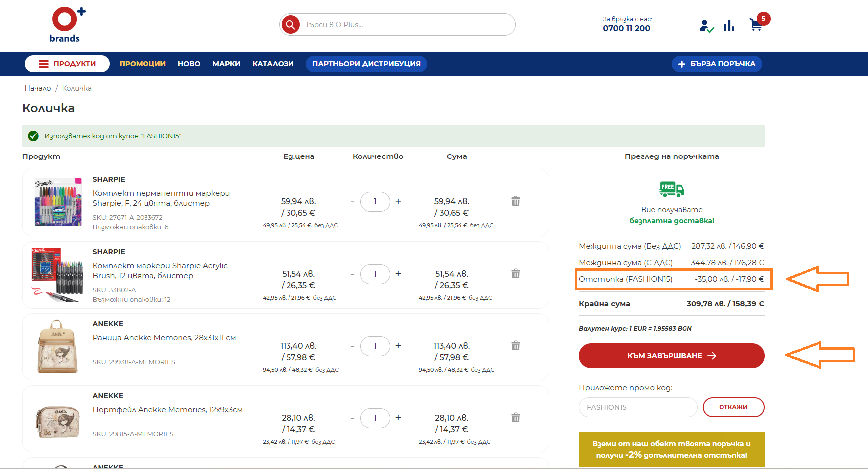Click ОТКАЖИ to cancel promo code
The height and width of the screenshot is (469, 868).
pos(733,407)
